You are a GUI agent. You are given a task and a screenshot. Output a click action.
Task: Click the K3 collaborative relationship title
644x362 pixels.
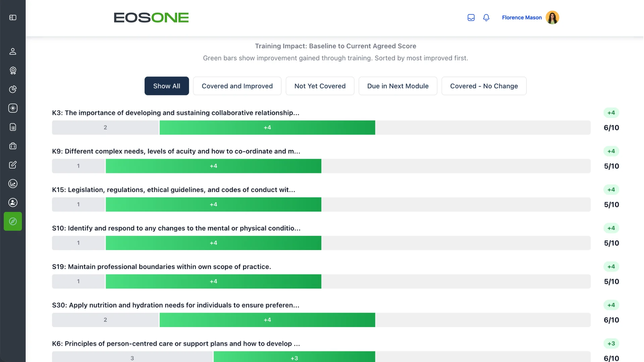[175, 113]
